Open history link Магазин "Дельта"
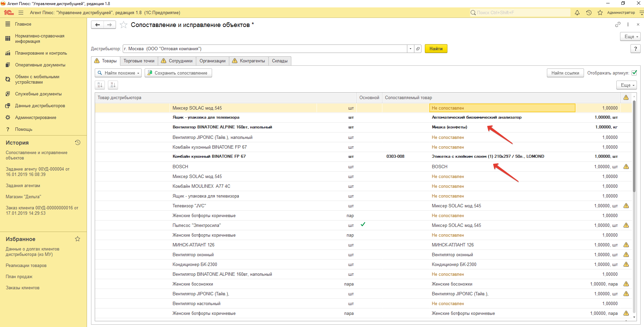Viewport: 644px width, 327px height. [x=23, y=197]
